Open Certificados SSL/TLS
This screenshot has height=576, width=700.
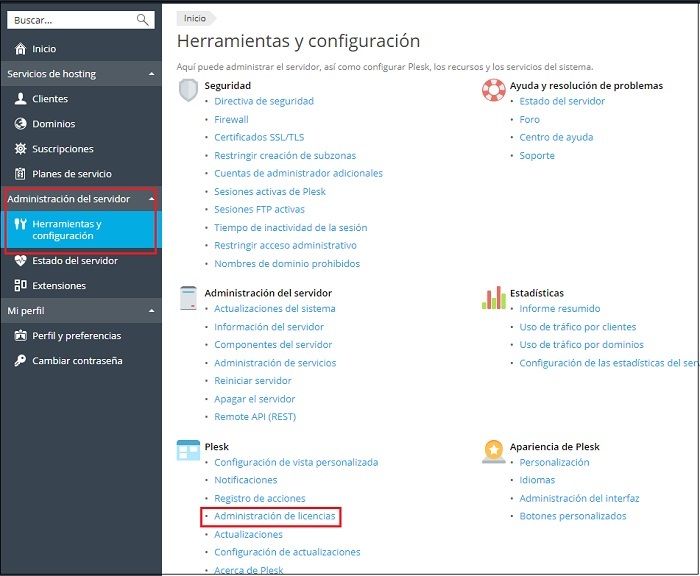[x=259, y=137]
